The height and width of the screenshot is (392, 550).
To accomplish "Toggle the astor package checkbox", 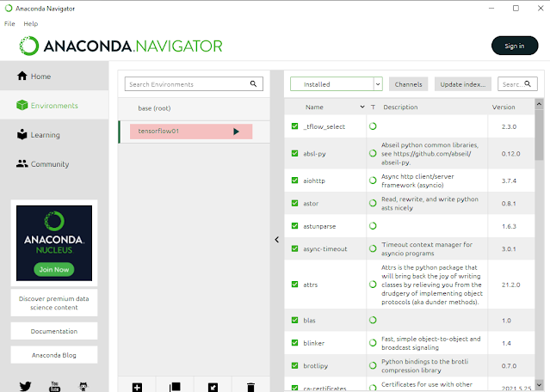I will (x=294, y=203).
